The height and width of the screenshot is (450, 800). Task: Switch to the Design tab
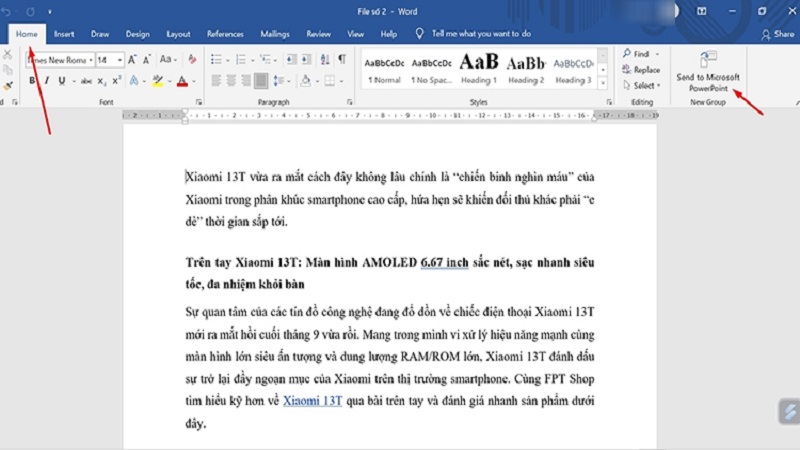(x=138, y=34)
